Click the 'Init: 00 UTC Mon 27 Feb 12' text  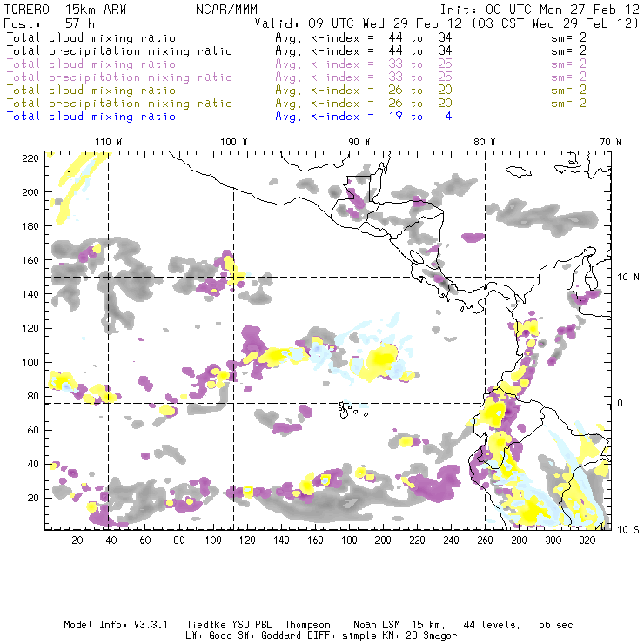(x=540, y=10)
